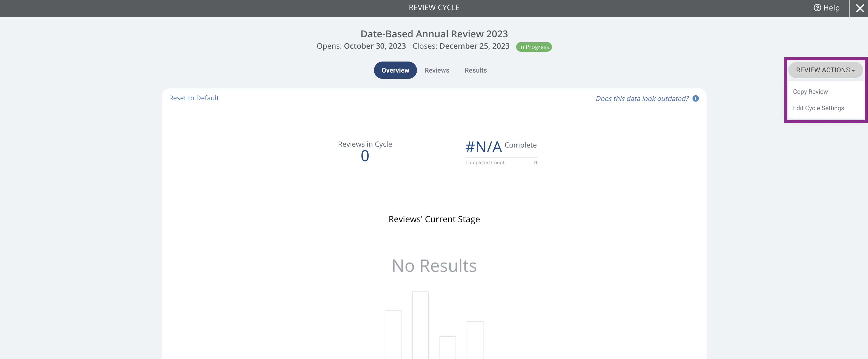Choose Edit Cycle Settings option

(818, 108)
